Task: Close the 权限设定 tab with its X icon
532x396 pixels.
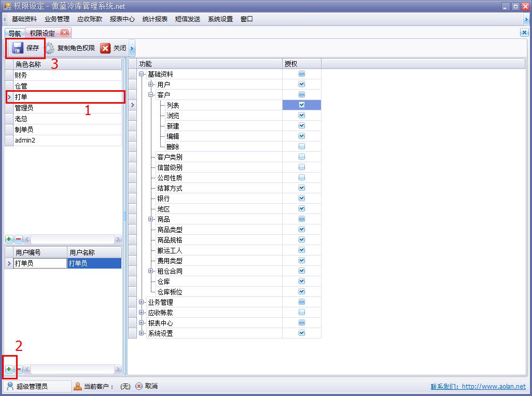Action: (64, 33)
